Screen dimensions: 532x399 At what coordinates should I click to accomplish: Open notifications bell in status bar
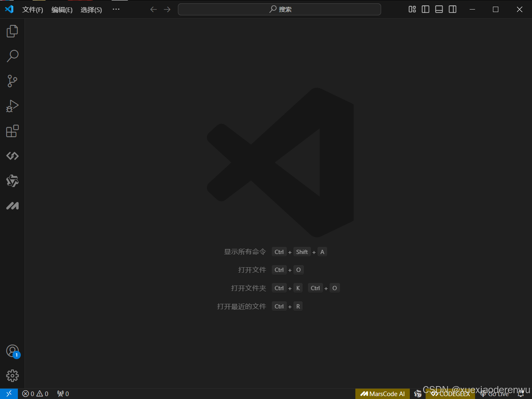521,394
